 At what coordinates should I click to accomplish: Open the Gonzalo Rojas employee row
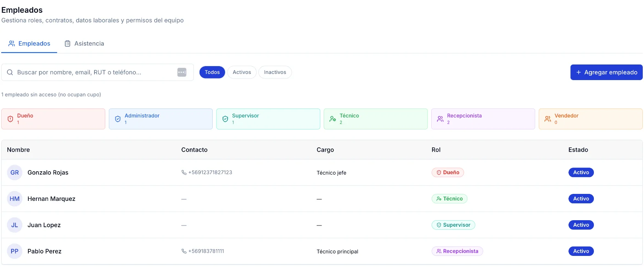[x=322, y=173]
